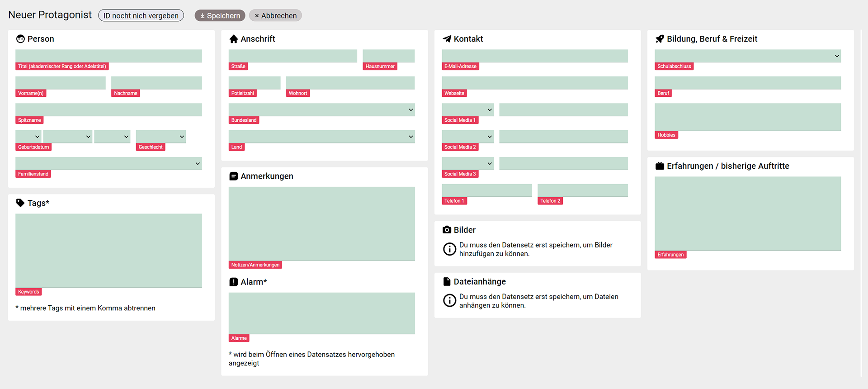Click the Kontakt paper plane icon
The image size is (868, 389).
(447, 39)
